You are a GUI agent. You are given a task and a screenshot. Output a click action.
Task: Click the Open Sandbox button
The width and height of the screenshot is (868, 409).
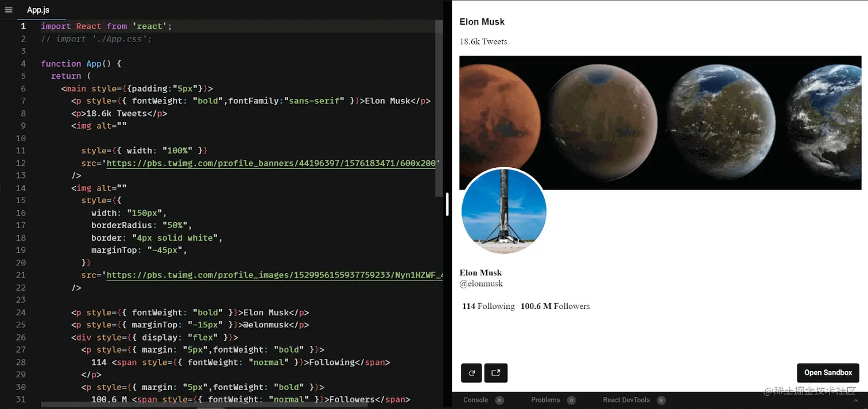pyautogui.click(x=828, y=373)
